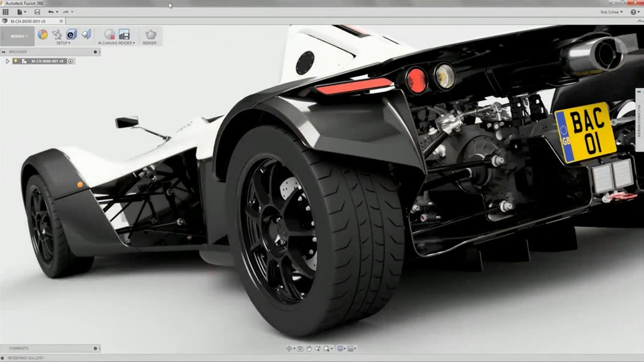Click the RENDER label under the teapot
This screenshot has height=362, width=644.
click(150, 43)
